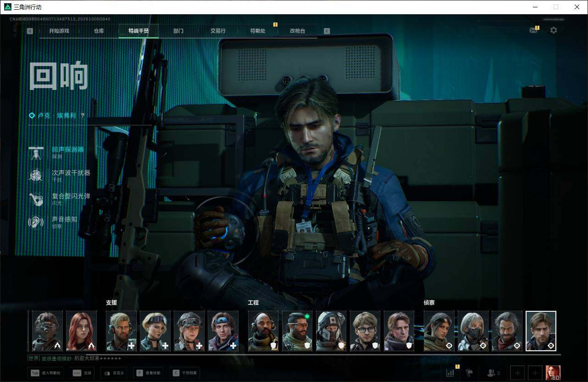Switch to the 仓库 tab
This screenshot has height=382, width=588.
[x=99, y=31]
